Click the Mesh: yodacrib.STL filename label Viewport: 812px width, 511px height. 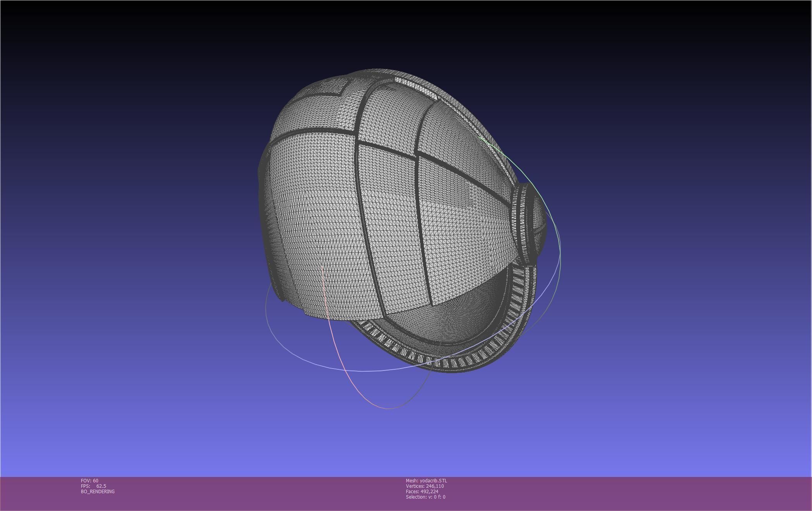(x=426, y=480)
